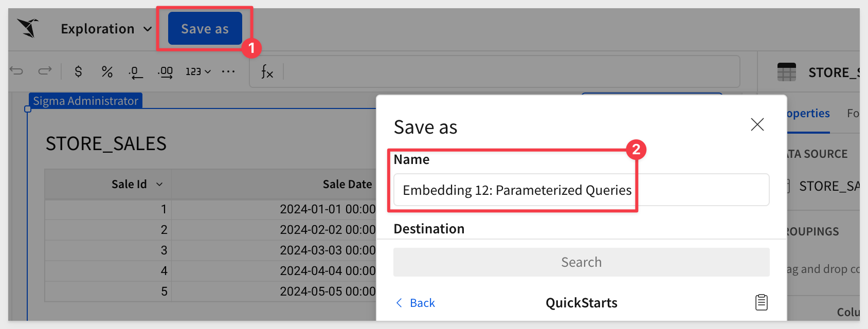Viewport: 868px width, 329px height.
Task: Click the destination Search field
Action: pos(582,262)
